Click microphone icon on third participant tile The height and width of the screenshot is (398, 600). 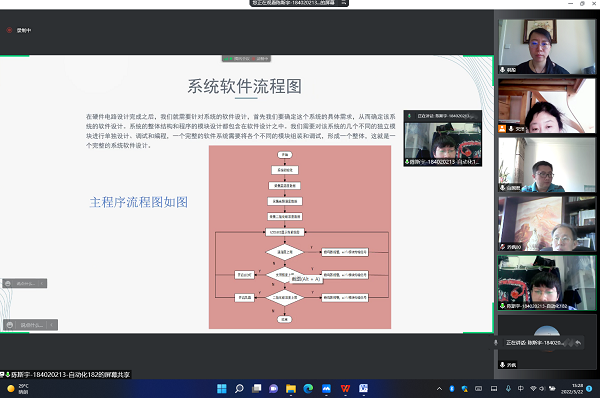(503, 188)
